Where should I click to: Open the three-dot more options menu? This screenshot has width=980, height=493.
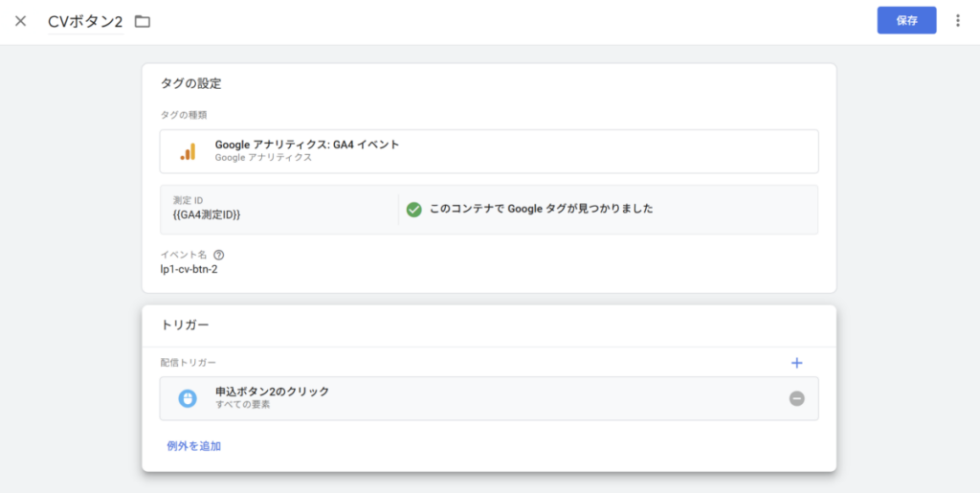coord(958,20)
